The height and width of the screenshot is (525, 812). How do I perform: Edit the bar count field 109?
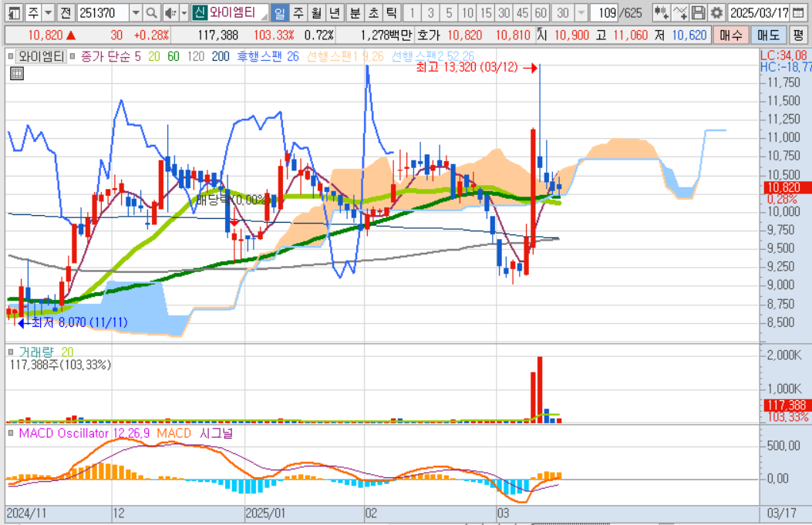click(x=606, y=12)
